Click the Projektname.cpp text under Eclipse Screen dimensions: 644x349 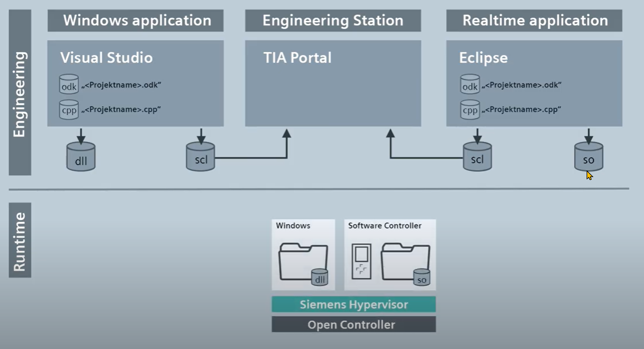pyautogui.click(x=521, y=110)
